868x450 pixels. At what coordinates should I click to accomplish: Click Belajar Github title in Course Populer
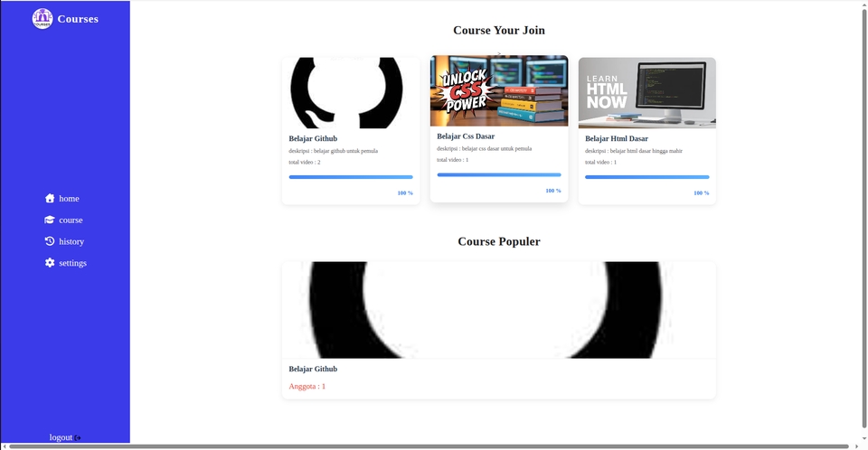[313, 369]
